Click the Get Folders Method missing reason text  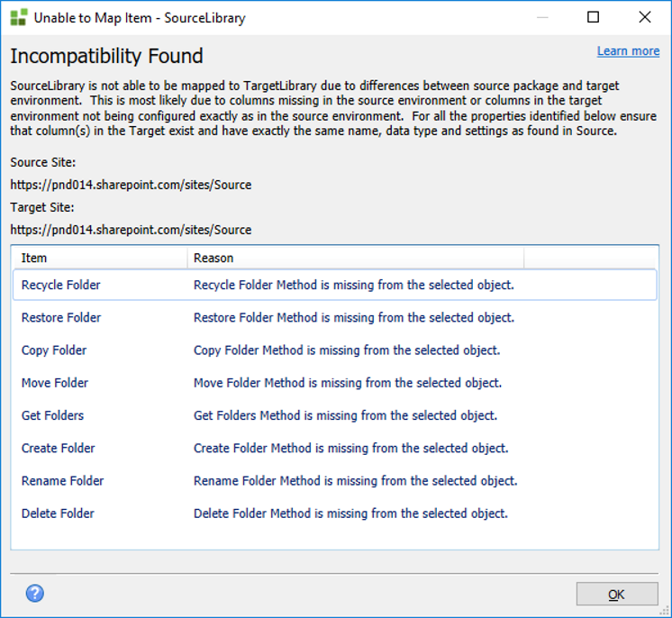pos(345,415)
